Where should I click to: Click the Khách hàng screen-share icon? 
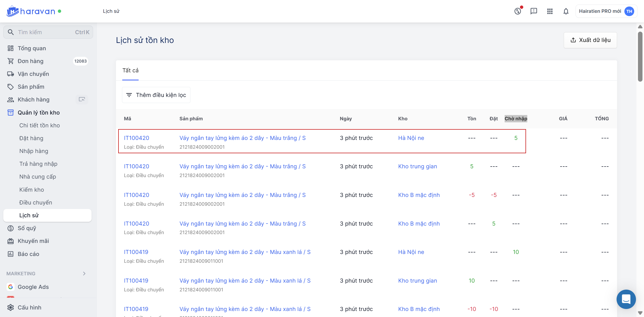[x=82, y=99]
